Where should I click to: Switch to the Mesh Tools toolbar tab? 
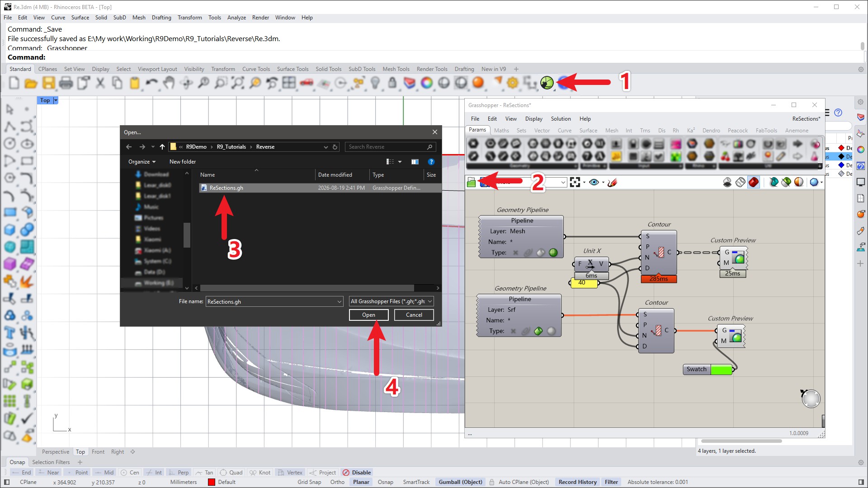click(x=396, y=69)
